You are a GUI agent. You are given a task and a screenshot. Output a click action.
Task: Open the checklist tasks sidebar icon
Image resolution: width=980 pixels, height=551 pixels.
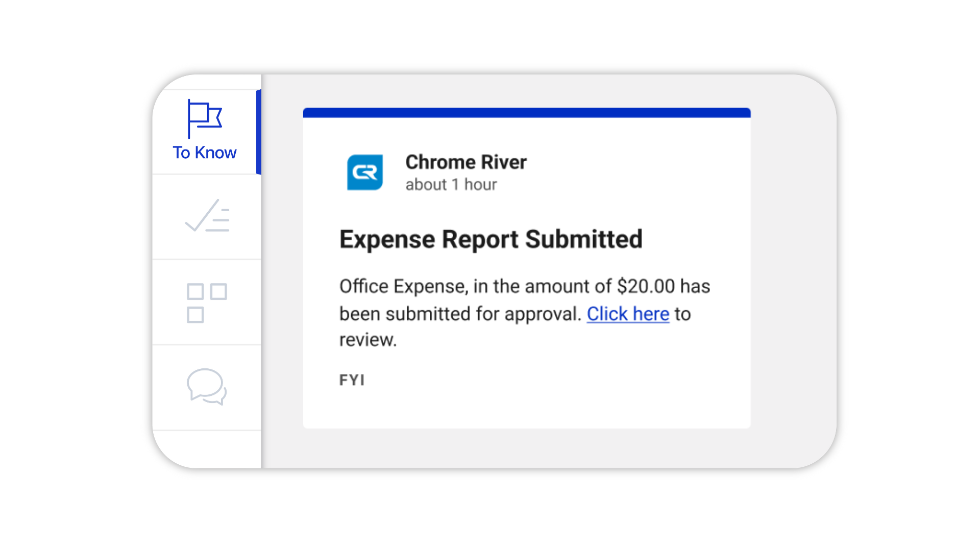pyautogui.click(x=207, y=216)
